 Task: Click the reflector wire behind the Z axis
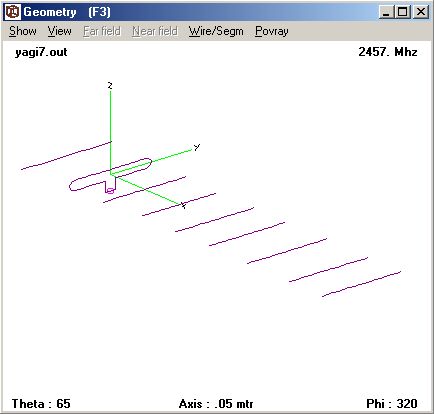[66, 155]
